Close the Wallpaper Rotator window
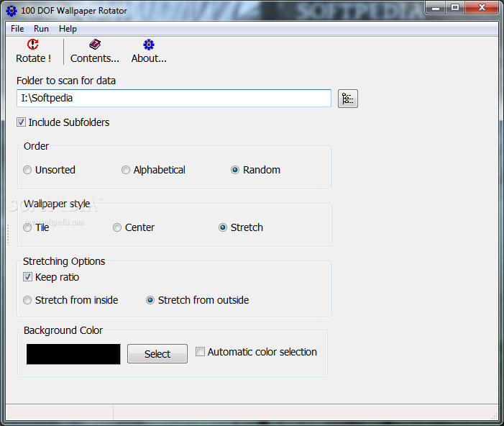The height and width of the screenshot is (426, 504). [482, 8]
